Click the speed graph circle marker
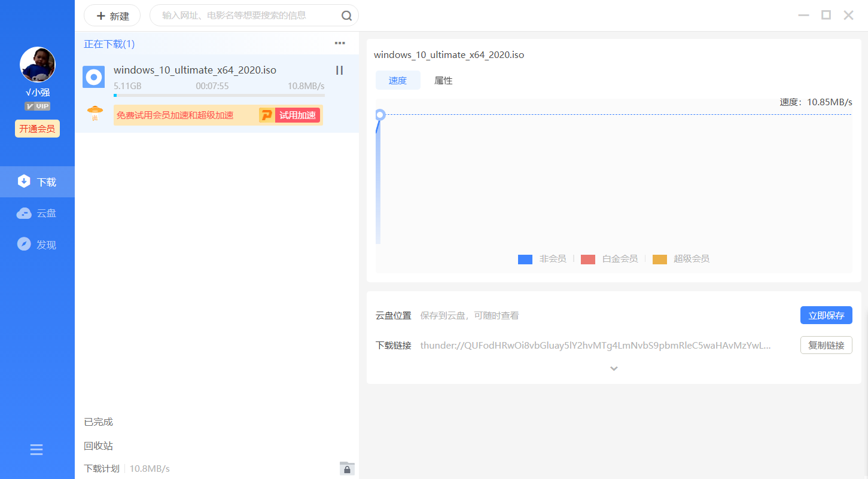Image resolution: width=868 pixels, height=479 pixels. (379, 114)
